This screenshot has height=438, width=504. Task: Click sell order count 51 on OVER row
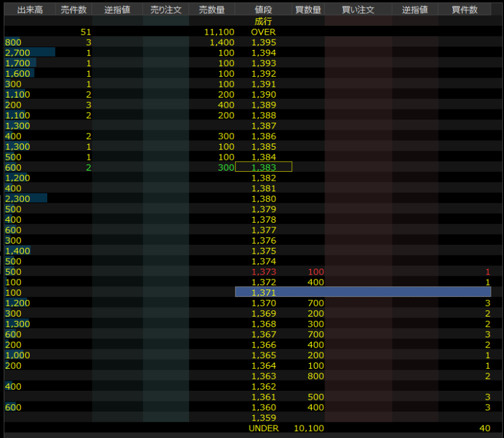(x=86, y=32)
